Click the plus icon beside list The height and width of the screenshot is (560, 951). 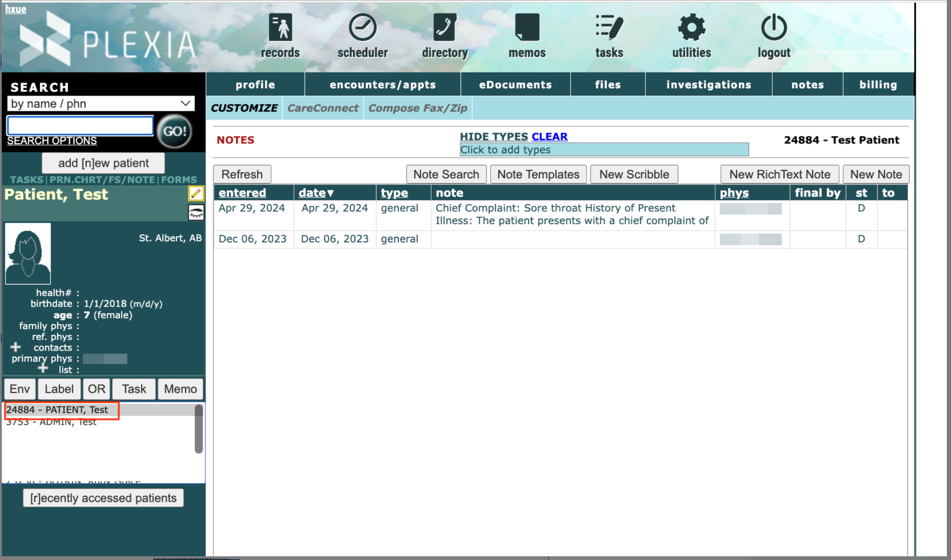coord(43,368)
